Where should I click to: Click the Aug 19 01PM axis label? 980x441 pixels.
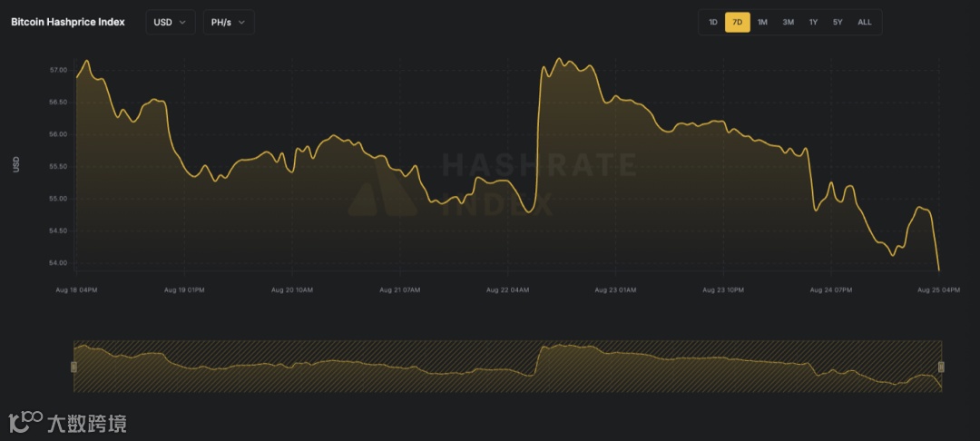click(x=184, y=289)
